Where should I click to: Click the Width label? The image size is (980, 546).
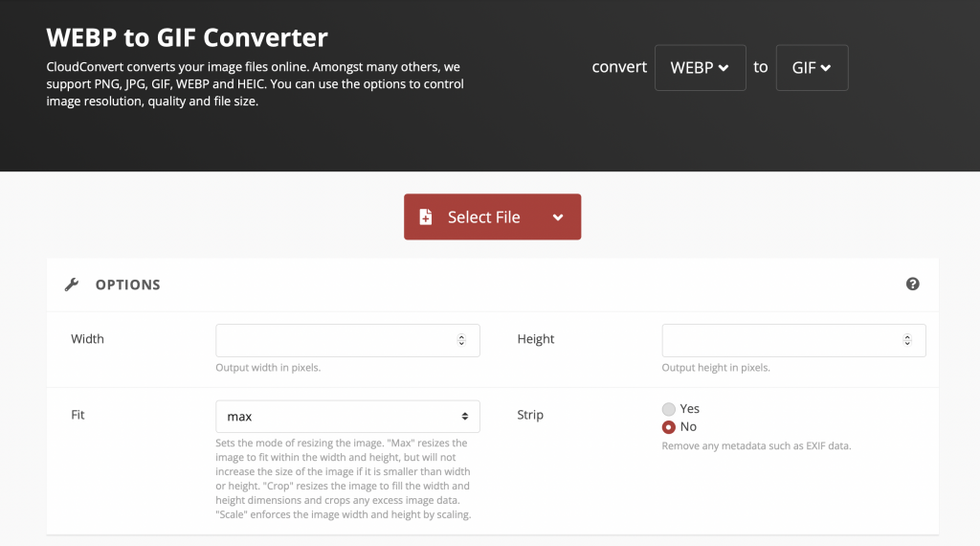87,339
